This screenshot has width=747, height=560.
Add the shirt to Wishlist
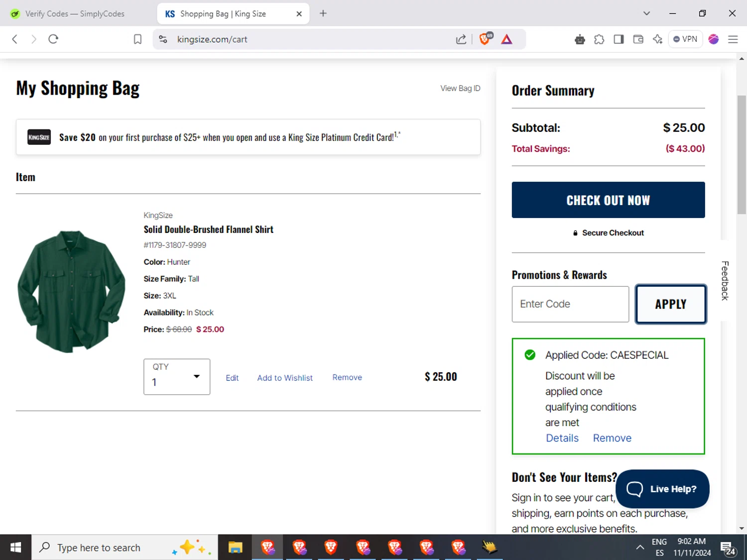pyautogui.click(x=285, y=378)
